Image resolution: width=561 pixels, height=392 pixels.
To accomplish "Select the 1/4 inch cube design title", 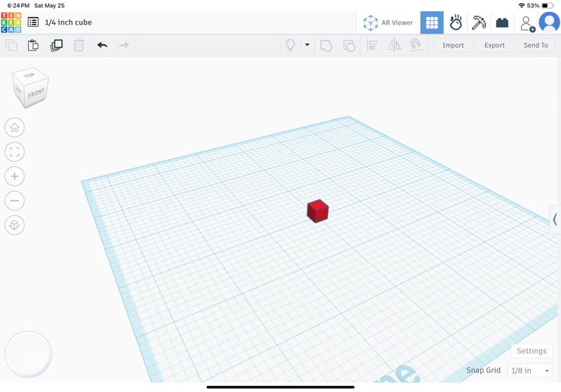I will 68,22.
